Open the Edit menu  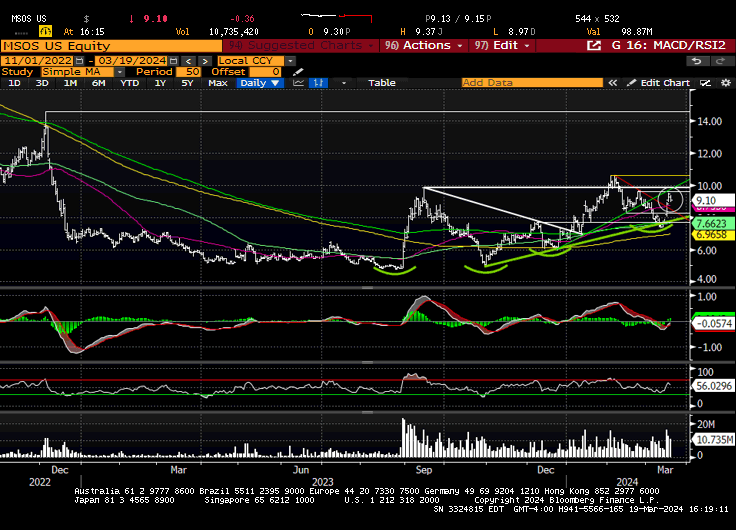pyautogui.click(x=502, y=46)
